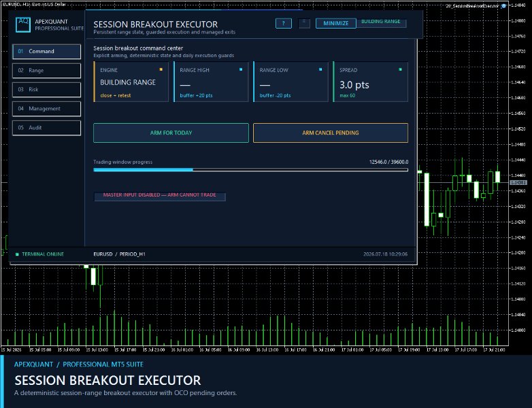
Task: Click the 12546.0 / 39600.0 progress value
Action: point(389,162)
